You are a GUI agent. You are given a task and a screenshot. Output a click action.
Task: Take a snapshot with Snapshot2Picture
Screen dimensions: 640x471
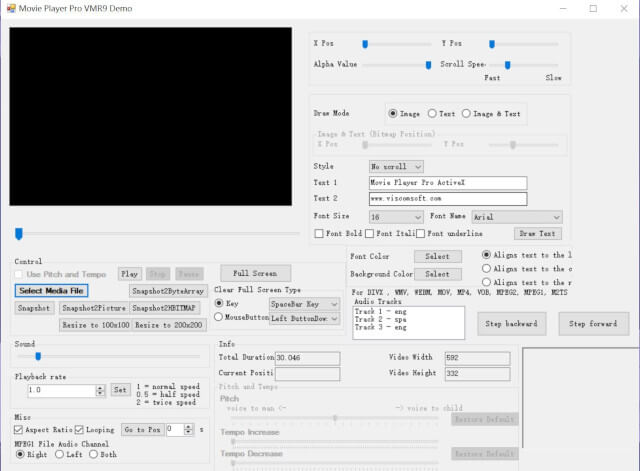tap(99, 308)
